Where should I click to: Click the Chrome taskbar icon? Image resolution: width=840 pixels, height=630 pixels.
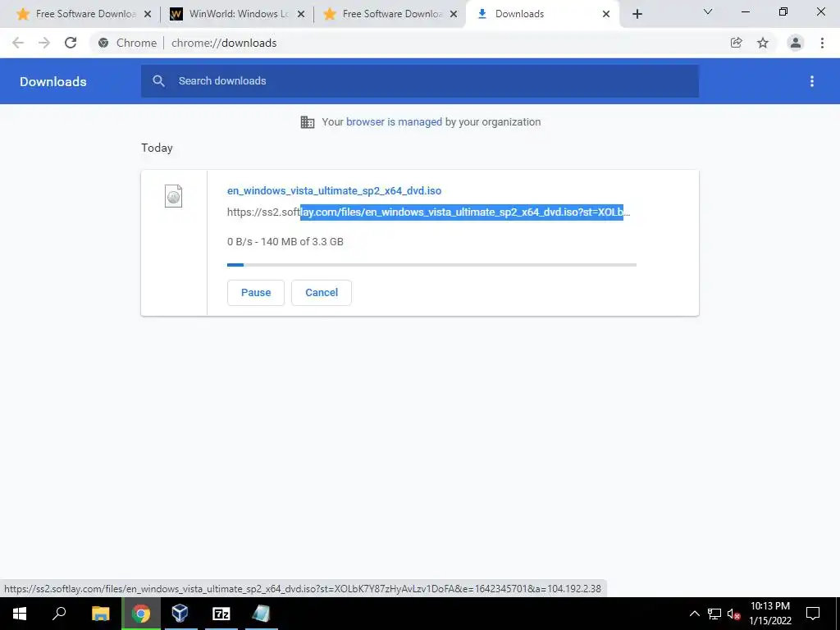click(141, 614)
